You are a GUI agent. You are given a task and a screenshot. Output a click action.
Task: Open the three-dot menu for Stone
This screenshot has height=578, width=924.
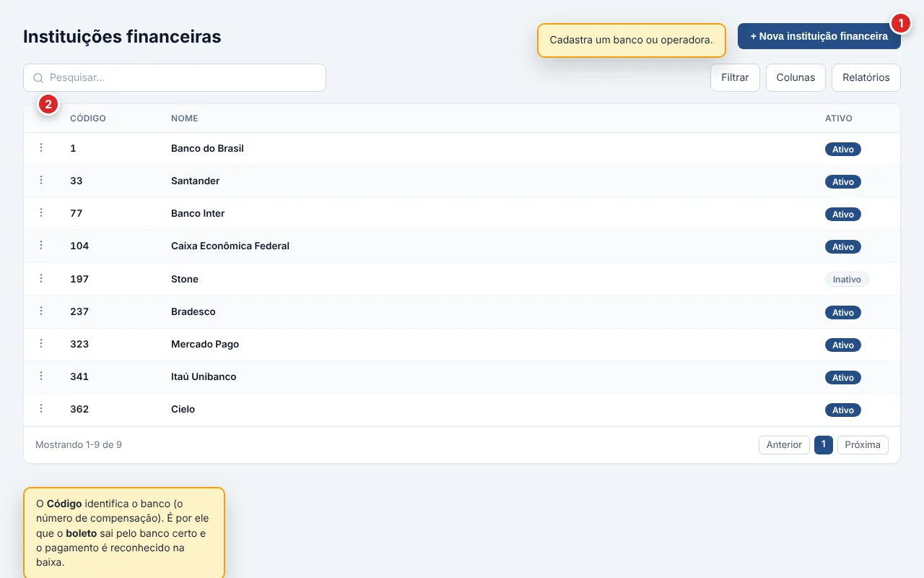(41, 278)
